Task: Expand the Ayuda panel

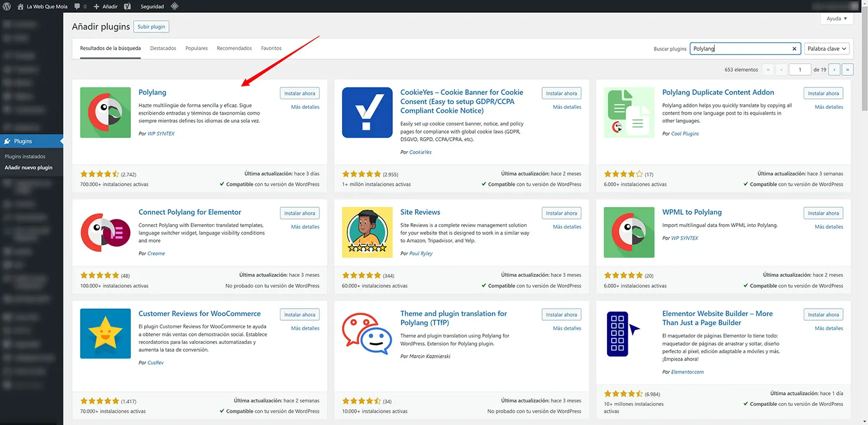Action: pyautogui.click(x=836, y=18)
